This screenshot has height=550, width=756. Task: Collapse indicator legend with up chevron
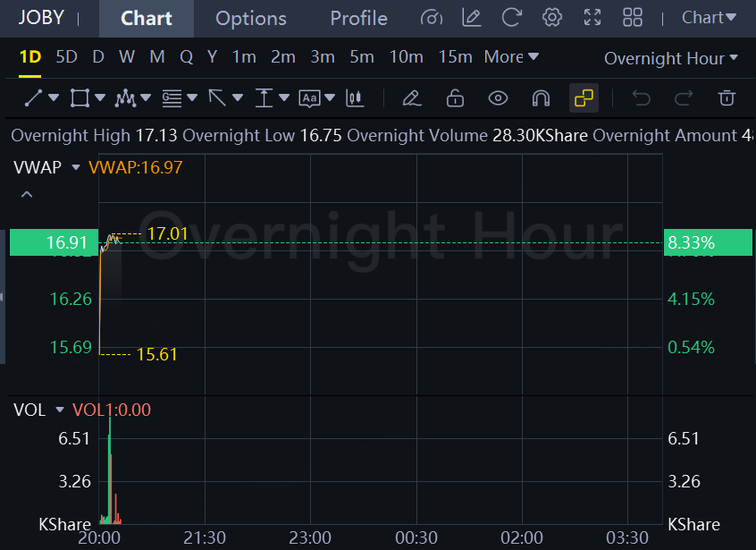tap(27, 194)
